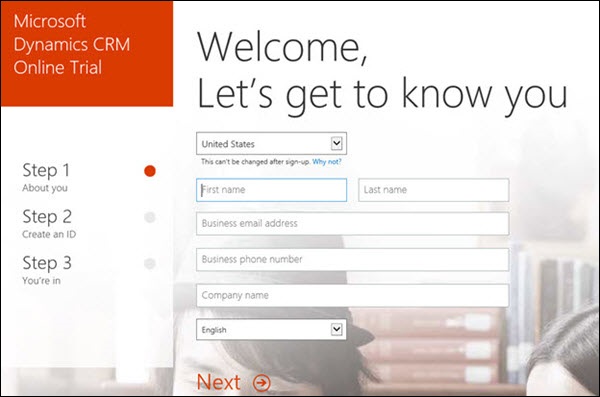Click the 'This can't be changed after sign-up' text
The image size is (600, 397).
256,162
